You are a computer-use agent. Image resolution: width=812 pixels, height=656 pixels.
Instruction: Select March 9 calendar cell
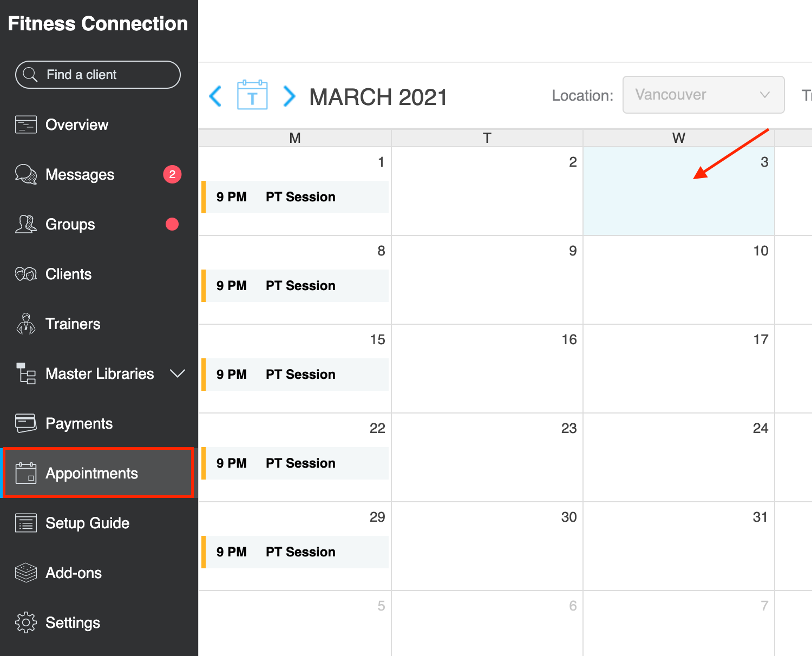click(x=487, y=280)
